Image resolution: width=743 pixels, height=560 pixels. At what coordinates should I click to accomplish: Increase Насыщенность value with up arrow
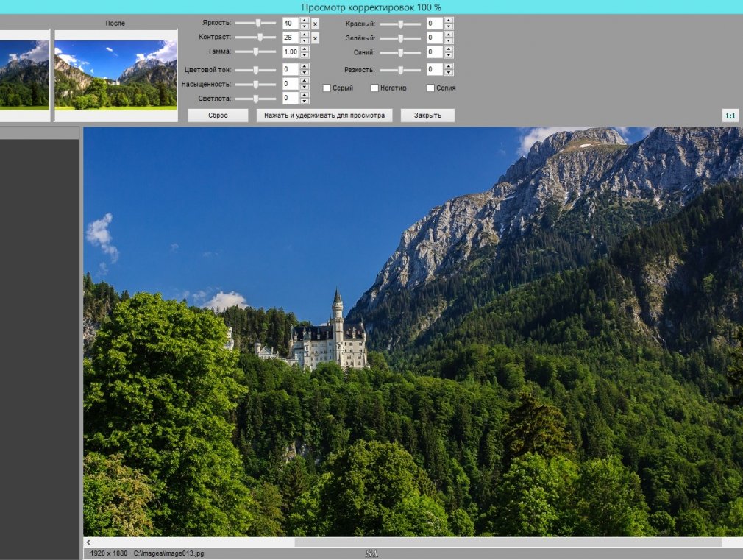(305, 81)
